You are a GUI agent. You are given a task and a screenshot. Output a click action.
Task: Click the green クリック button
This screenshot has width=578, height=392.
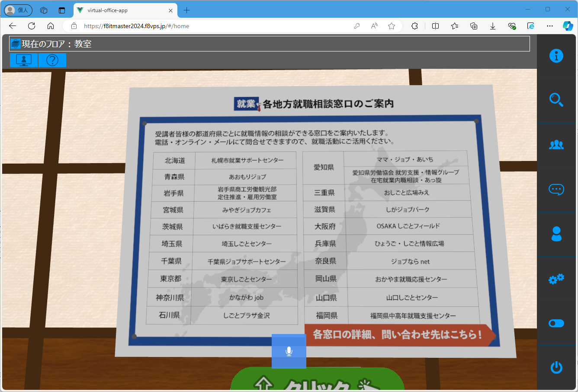pyautogui.click(x=318, y=379)
